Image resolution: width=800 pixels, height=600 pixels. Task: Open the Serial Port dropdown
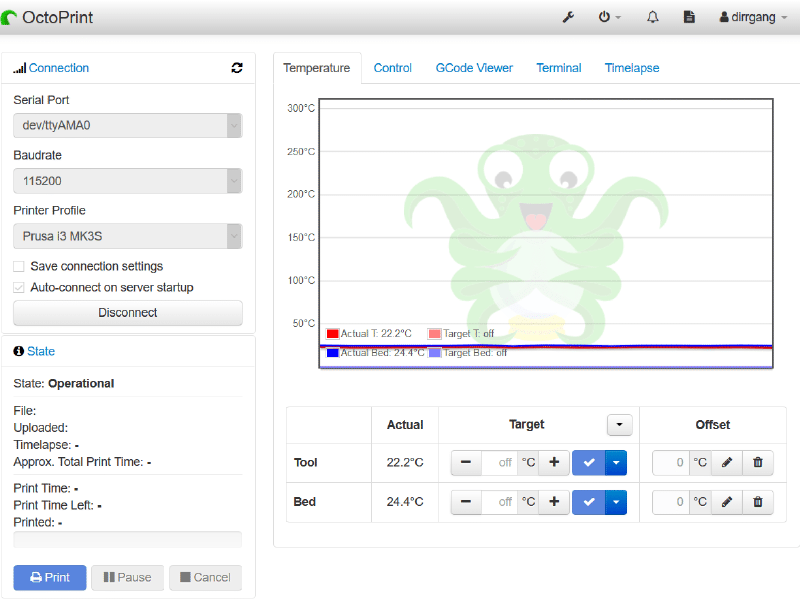point(128,126)
